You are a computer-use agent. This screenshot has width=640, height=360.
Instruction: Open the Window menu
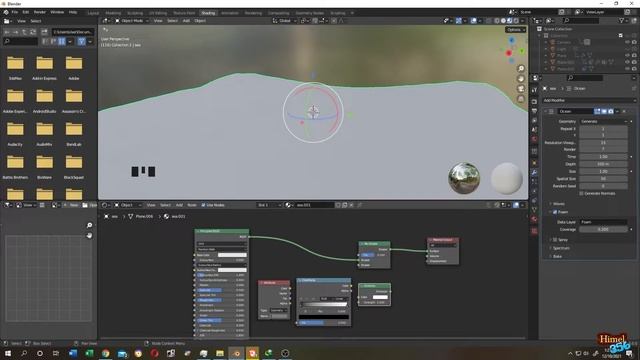57,12
